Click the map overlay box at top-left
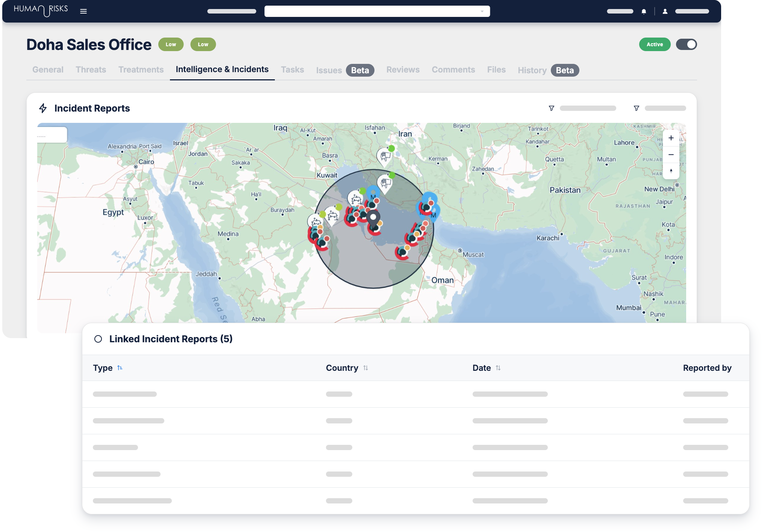Viewport: 767px width, 532px height. (52, 135)
